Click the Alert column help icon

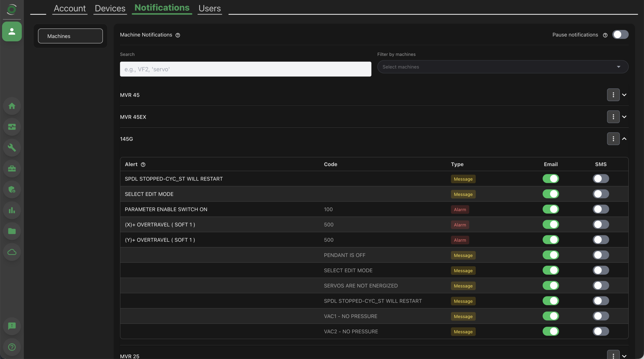point(143,165)
